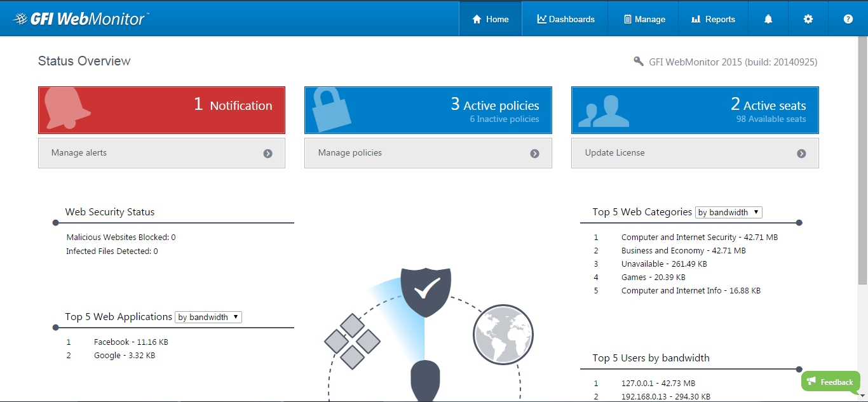This screenshot has height=402, width=868.
Task: Click the GFI WebMonitor logo
Action: 81,18
